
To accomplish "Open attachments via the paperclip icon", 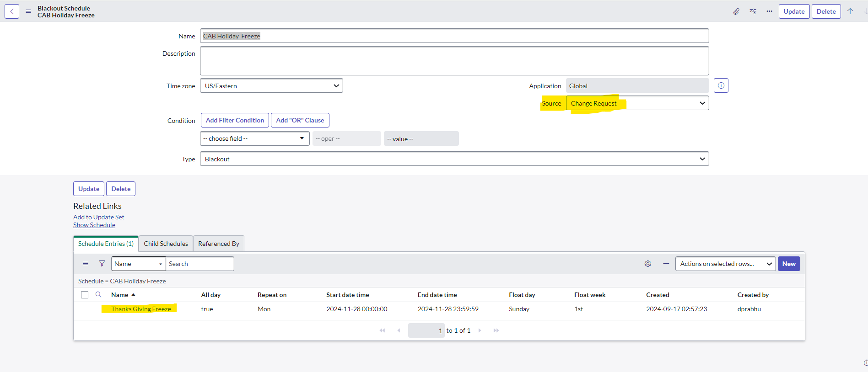I will 736,11.
